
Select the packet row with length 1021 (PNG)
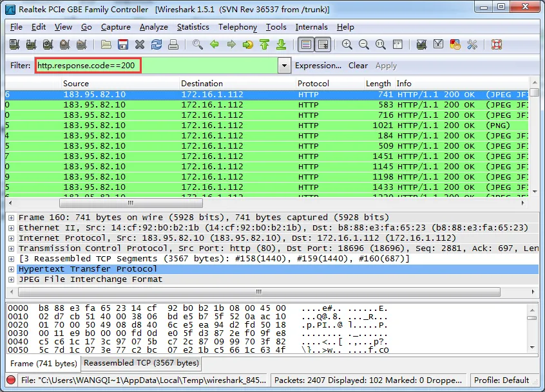[267, 126]
